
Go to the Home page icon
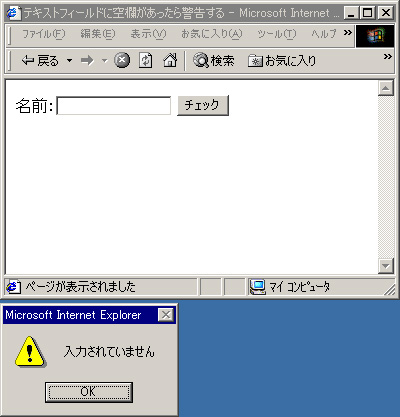(170, 61)
